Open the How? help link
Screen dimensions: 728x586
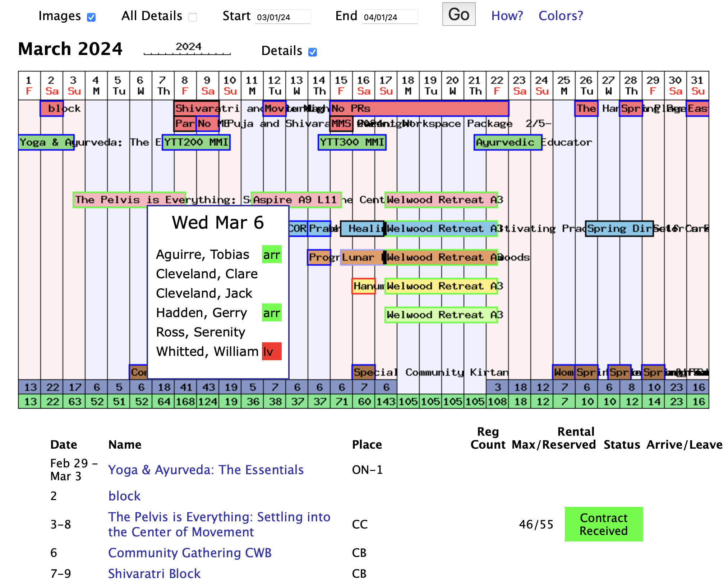[507, 16]
